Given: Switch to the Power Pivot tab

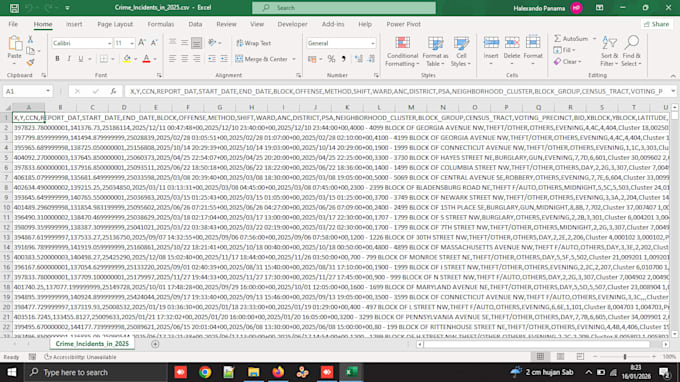Looking at the screenshot, I should (x=403, y=24).
